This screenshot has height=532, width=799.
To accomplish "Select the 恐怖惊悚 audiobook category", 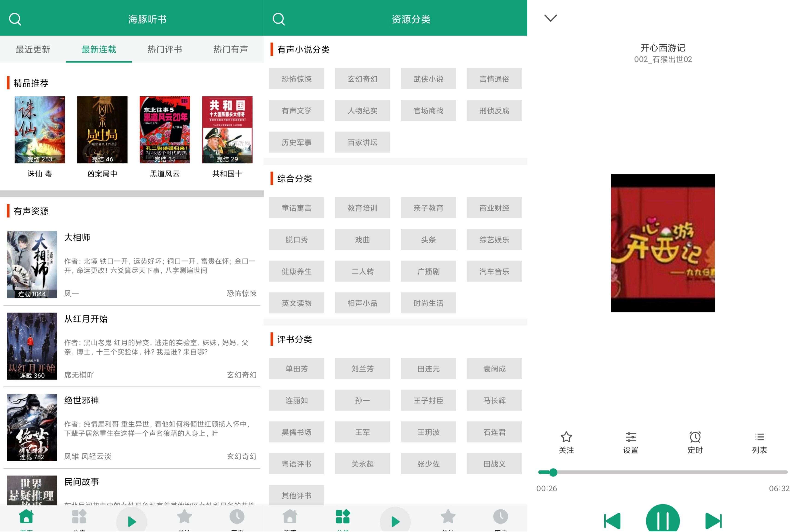I will [x=296, y=78].
